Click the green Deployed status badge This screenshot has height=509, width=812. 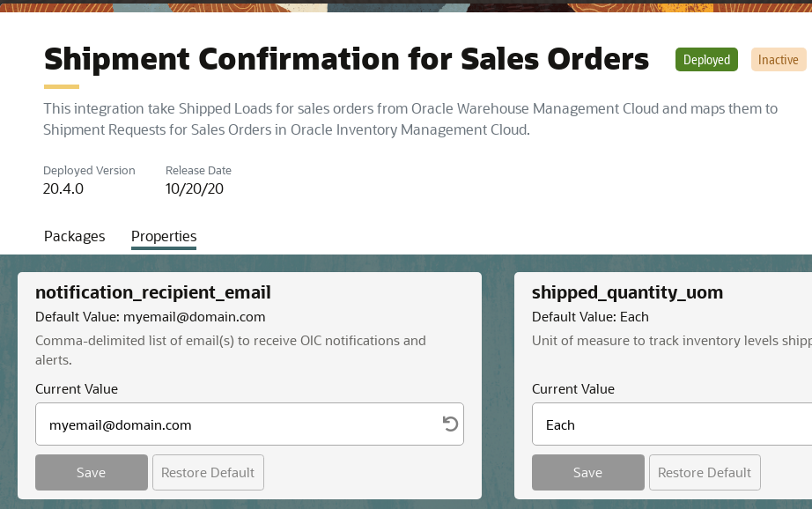pyautogui.click(x=707, y=60)
